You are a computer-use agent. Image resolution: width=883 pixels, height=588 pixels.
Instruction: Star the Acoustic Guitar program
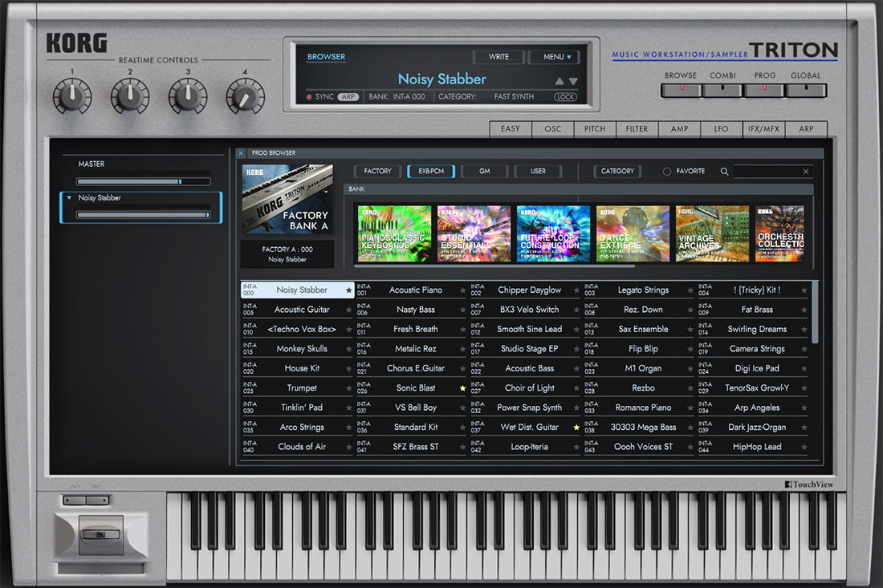pos(348,310)
